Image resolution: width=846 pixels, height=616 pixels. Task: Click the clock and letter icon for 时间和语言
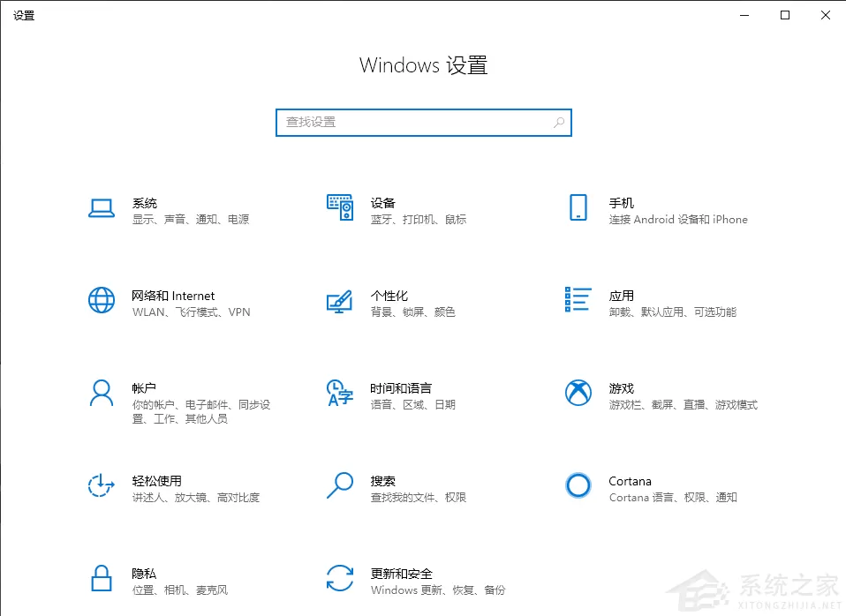coord(340,393)
